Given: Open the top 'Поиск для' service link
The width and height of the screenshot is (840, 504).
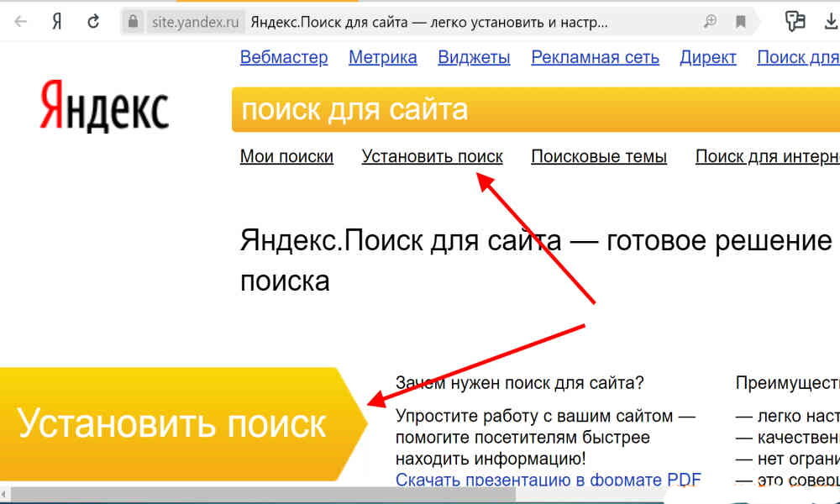Looking at the screenshot, I should click(798, 57).
